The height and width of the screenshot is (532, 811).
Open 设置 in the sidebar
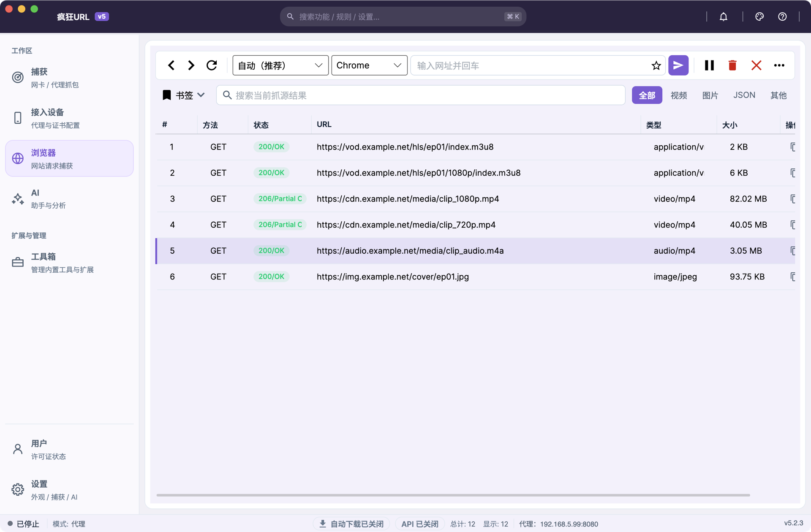[69, 490]
